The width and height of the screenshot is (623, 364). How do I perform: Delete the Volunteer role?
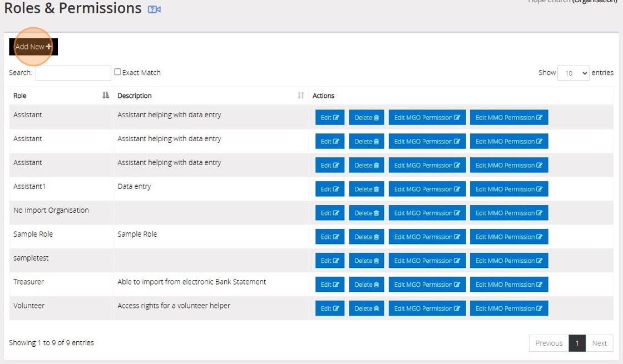[367, 308]
